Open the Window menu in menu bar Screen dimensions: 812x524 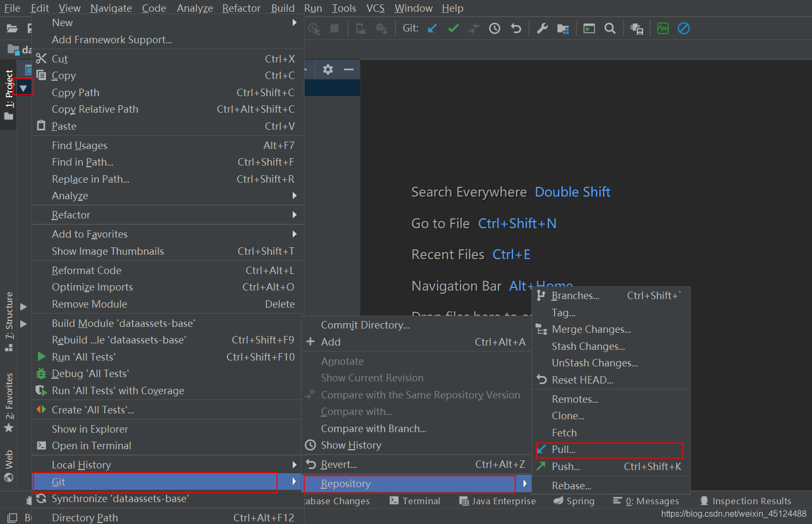point(413,8)
